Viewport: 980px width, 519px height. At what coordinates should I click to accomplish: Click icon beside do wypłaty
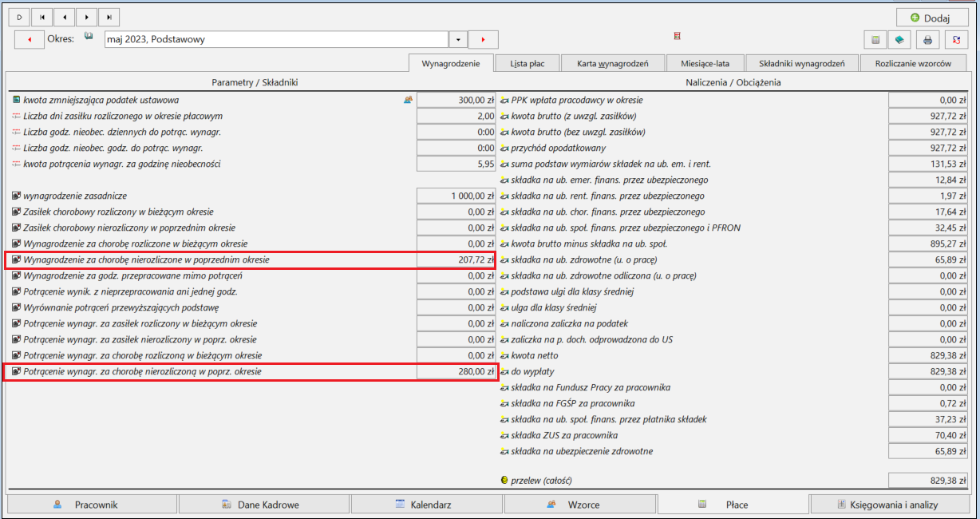coord(504,371)
